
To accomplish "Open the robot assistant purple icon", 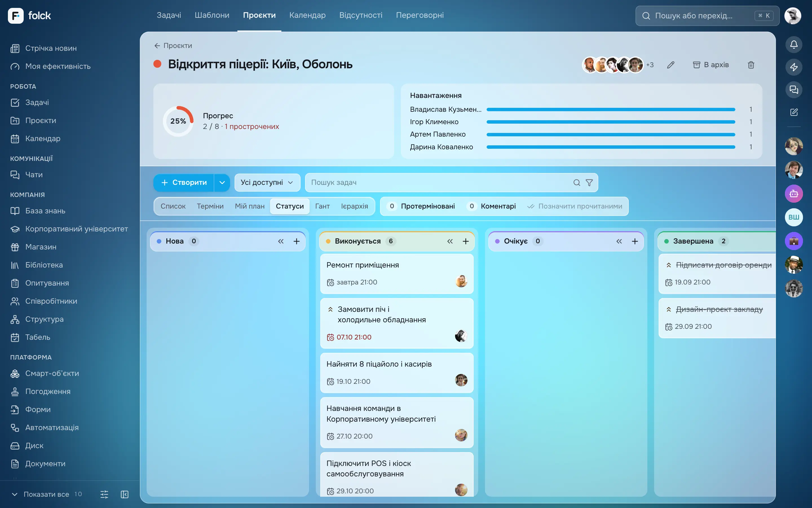I will (794, 194).
